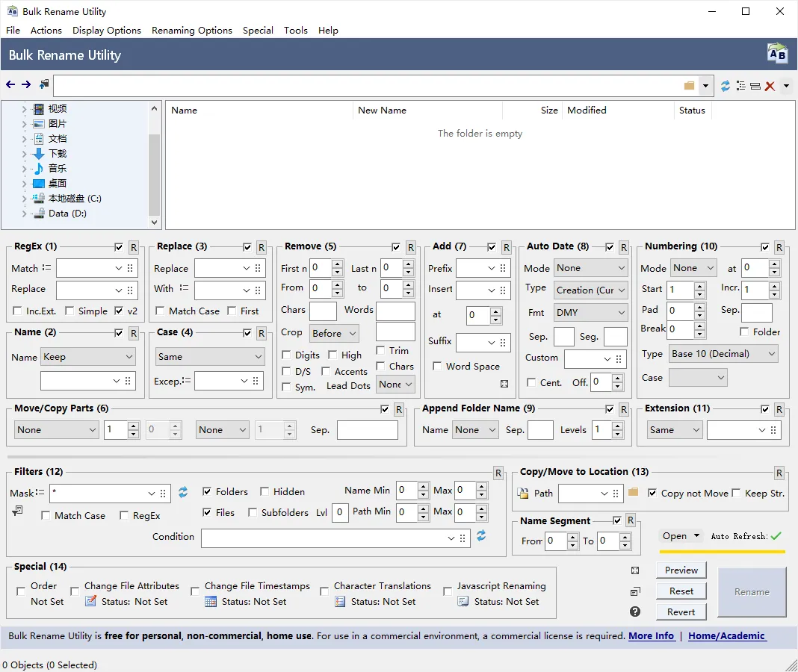Click the Path icon in Copy/Move section
Image resolution: width=798 pixels, height=672 pixels.
click(x=523, y=493)
